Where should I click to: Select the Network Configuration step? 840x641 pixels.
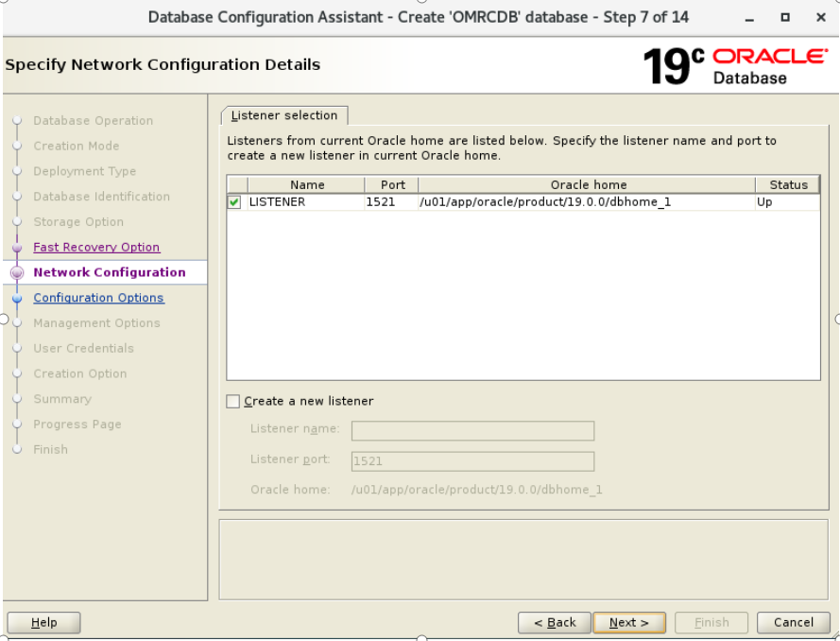[110, 272]
